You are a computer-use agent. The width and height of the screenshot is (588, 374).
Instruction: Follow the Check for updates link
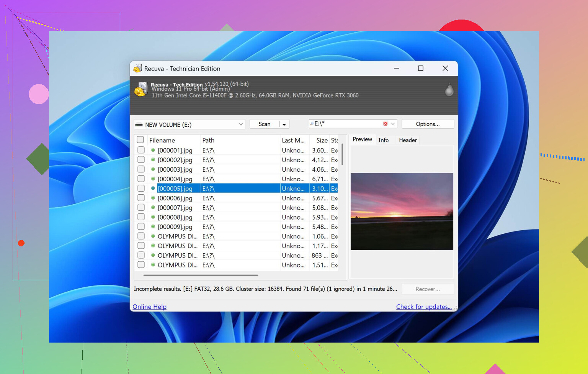tap(424, 307)
